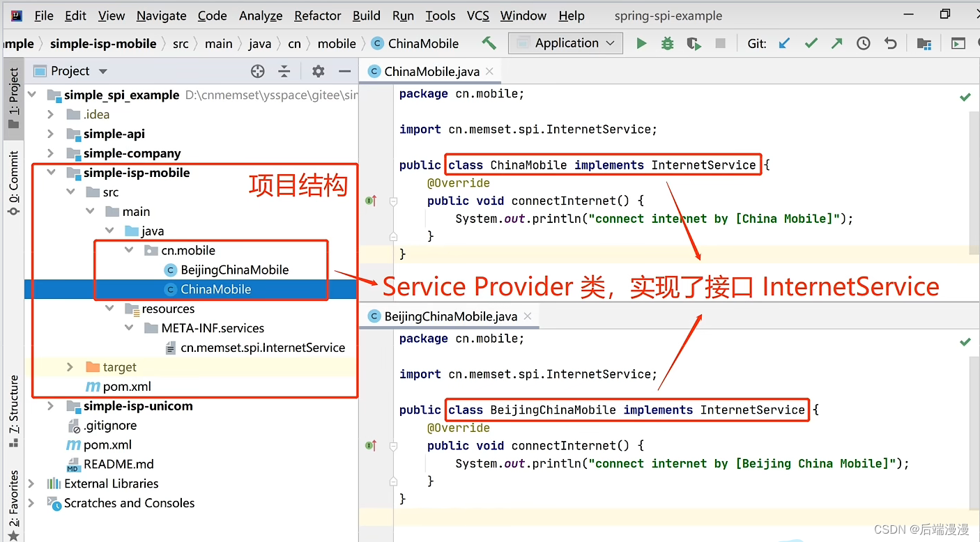Expand the .idea folder
Screen dimensions: 980x542
click(50, 114)
